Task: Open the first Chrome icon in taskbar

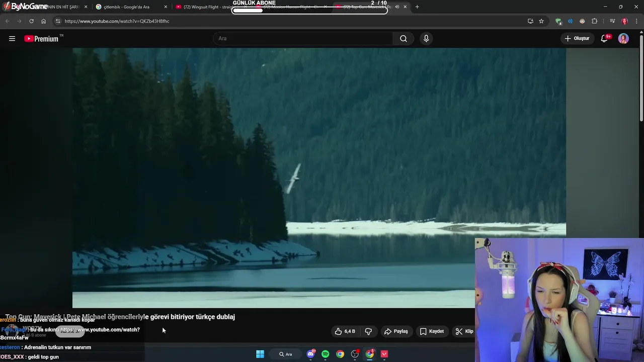Action: tap(340, 354)
